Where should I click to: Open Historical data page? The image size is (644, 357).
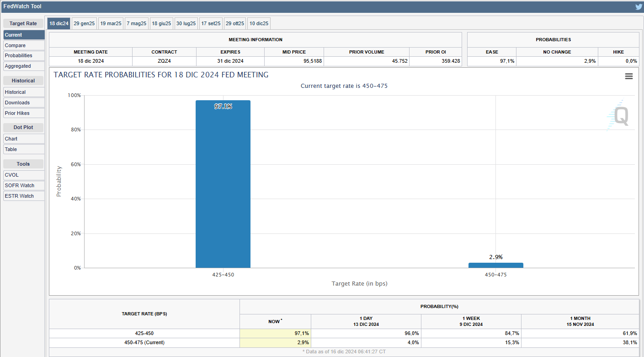(24, 92)
